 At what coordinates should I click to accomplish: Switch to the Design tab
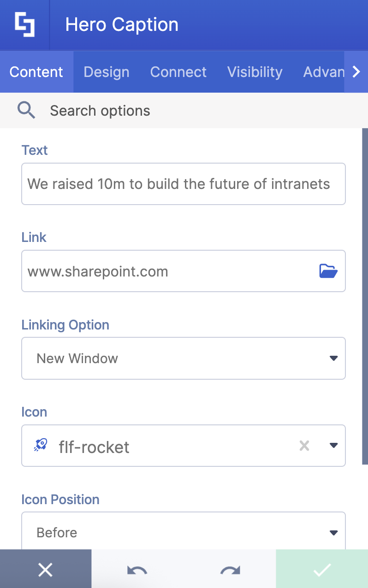pyautogui.click(x=106, y=71)
